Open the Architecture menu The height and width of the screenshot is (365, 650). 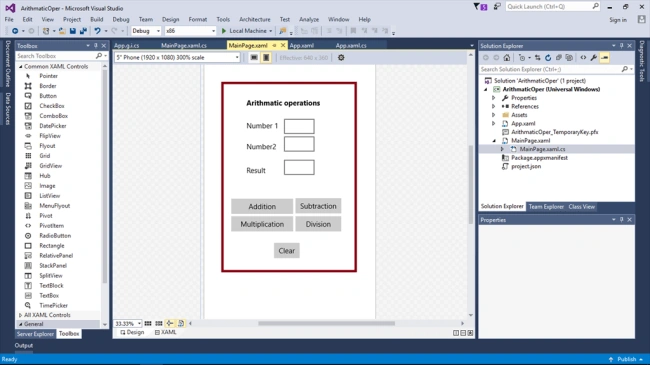(255, 19)
